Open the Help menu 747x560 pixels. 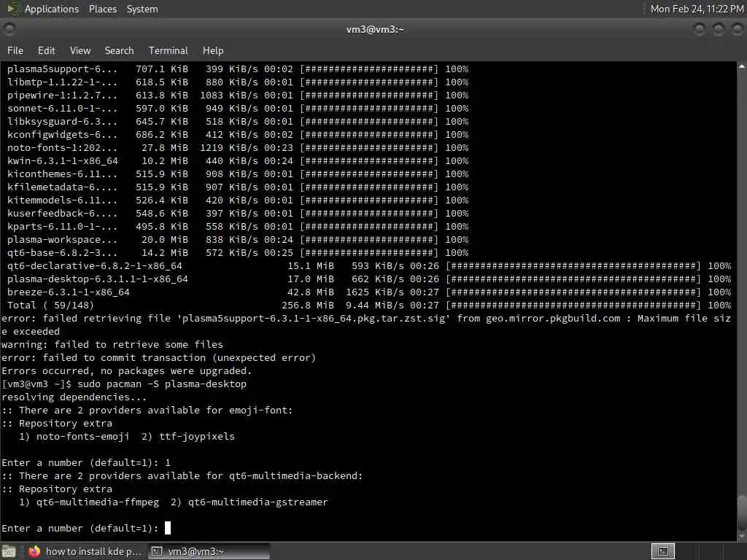click(x=213, y=50)
